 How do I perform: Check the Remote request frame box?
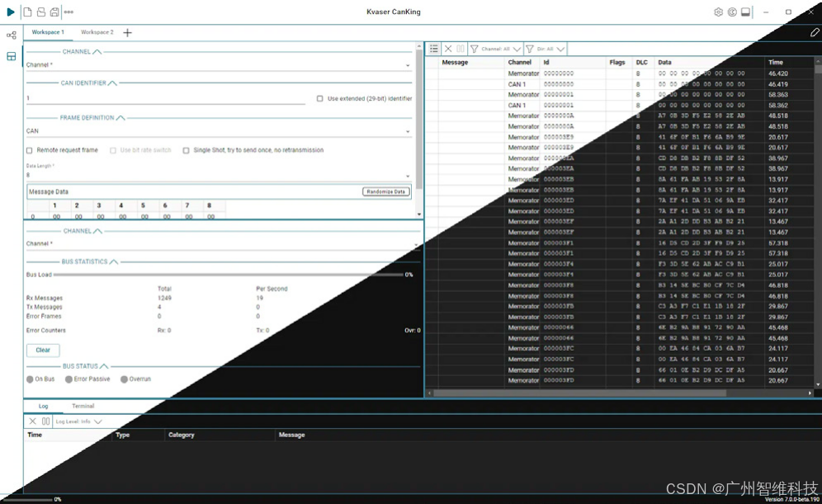[30, 150]
